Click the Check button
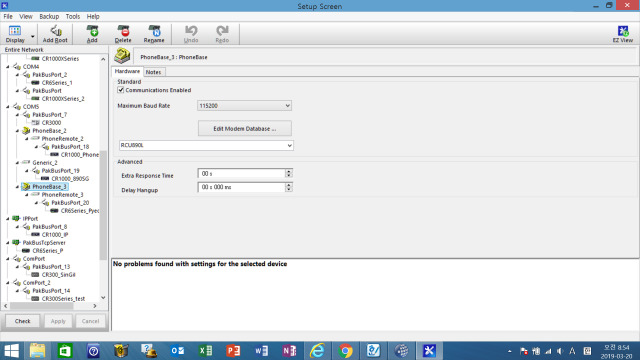The height and width of the screenshot is (360, 640). [22, 321]
